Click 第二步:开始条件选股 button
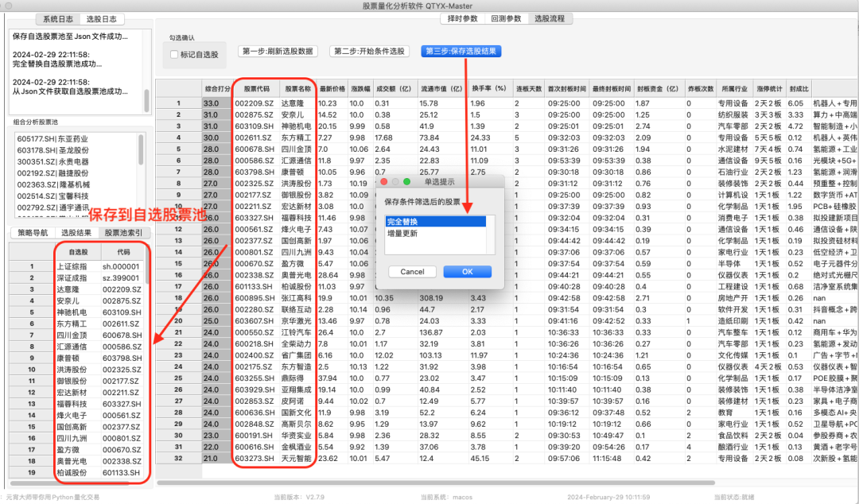Image resolution: width=859 pixels, height=504 pixels. click(370, 51)
